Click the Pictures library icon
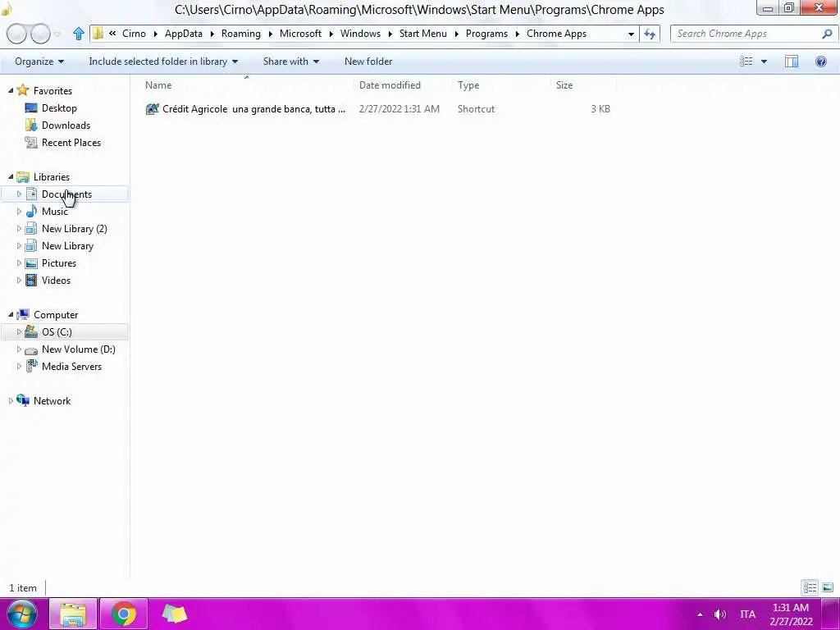The height and width of the screenshot is (630, 840). [31, 263]
